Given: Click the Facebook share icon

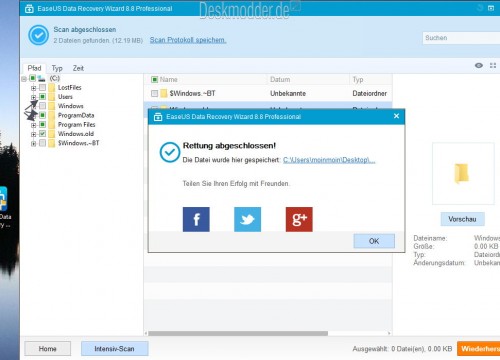Looking at the screenshot, I should coord(196,219).
